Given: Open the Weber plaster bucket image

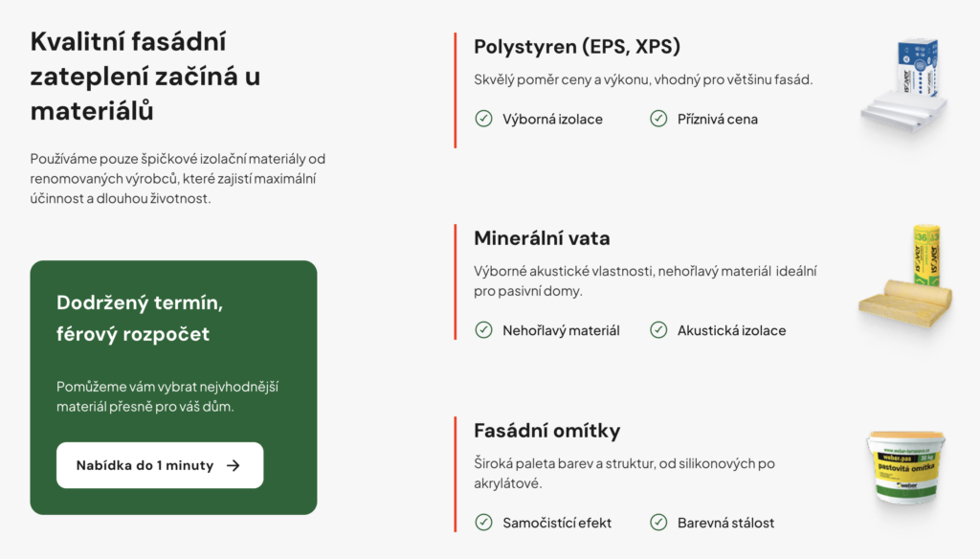Looking at the screenshot, I should pos(903,467).
